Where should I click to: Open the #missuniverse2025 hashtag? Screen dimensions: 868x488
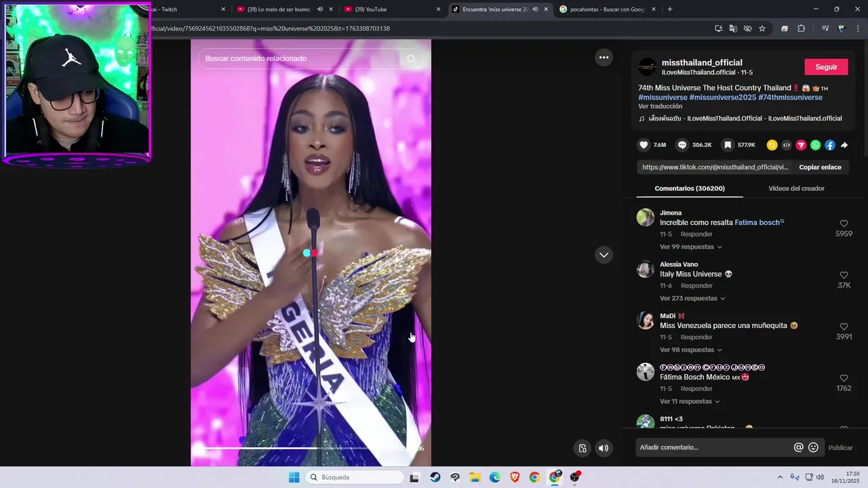pos(722,98)
